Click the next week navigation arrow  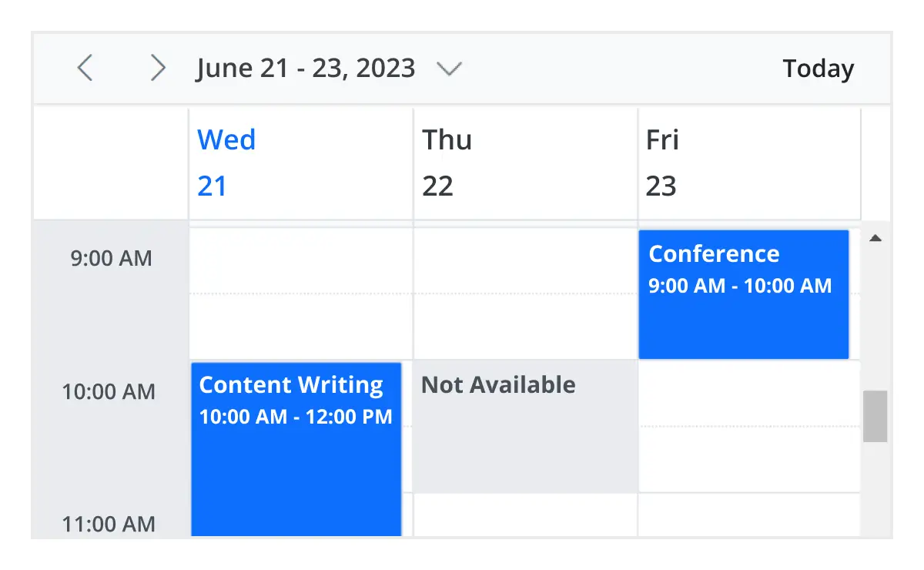point(157,68)
